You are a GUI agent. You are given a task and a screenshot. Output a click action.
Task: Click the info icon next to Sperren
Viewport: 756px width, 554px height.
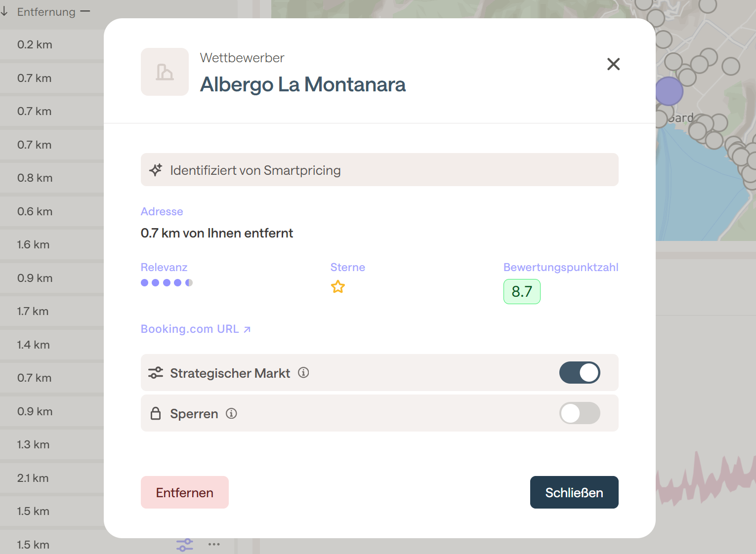click(x=231, y=413)
